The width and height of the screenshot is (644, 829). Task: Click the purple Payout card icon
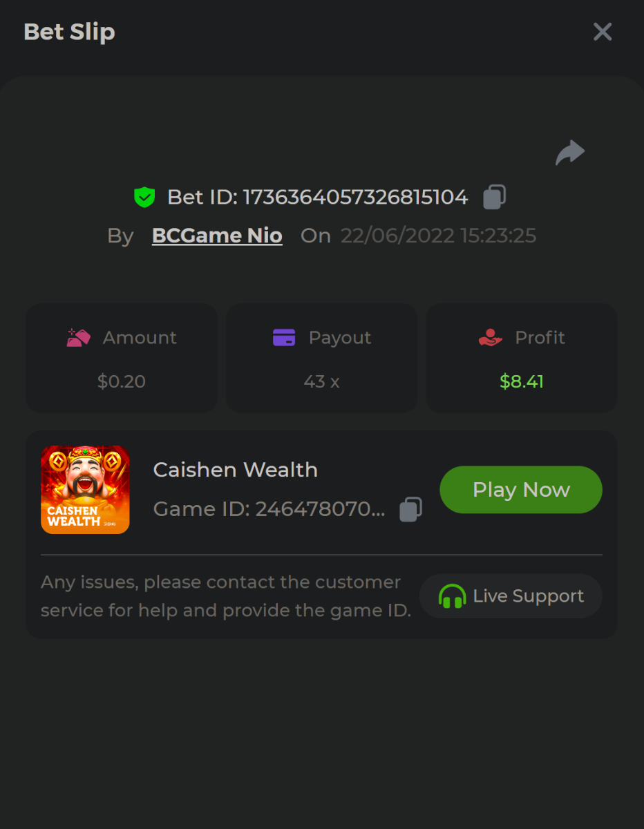[x=284, y=338]
